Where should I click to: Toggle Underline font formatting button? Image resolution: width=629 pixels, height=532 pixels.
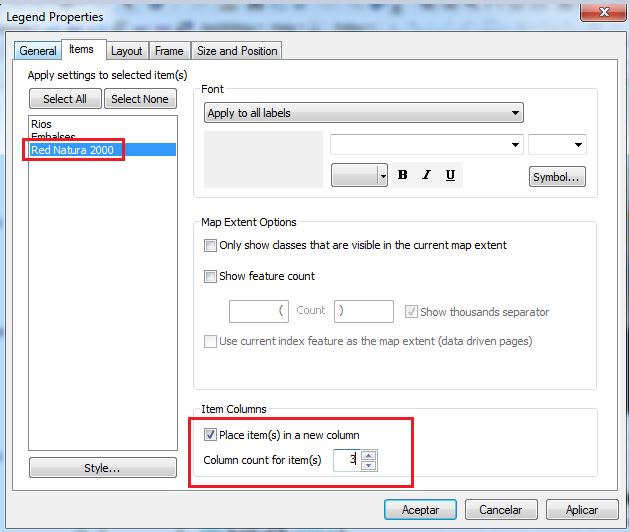click(x=450, y=175)
